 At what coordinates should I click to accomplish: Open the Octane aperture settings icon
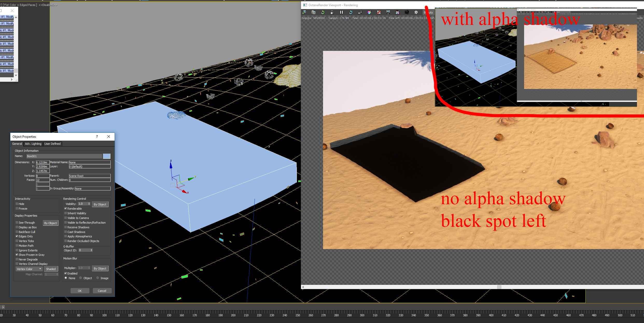click(416, 12)
